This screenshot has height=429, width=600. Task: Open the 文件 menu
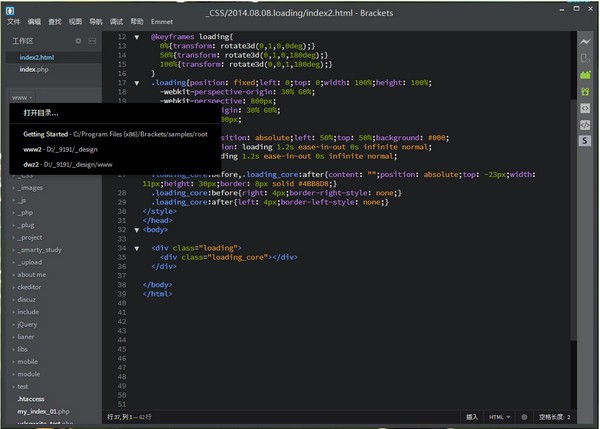point(14,20)
